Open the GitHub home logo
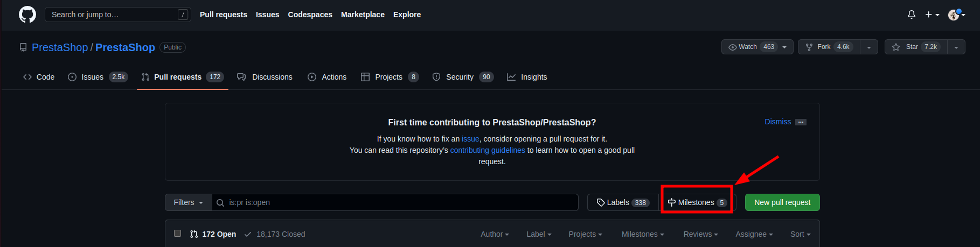The width and height of the screenshot is (980, 247). click(x=27, y=15)
